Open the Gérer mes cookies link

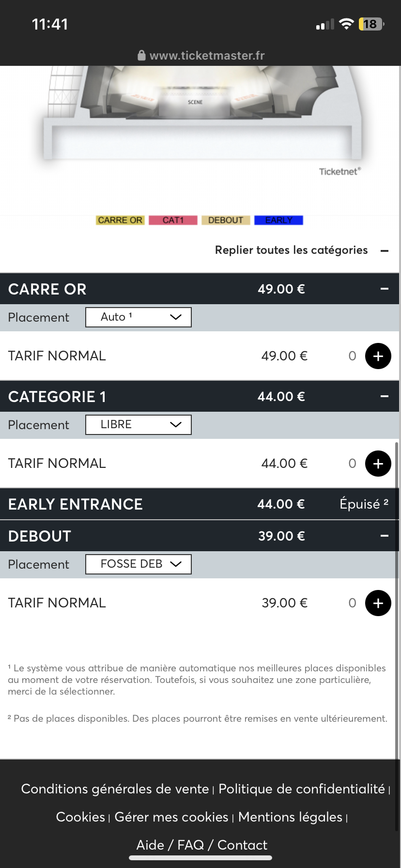click(x=171, y=817)
